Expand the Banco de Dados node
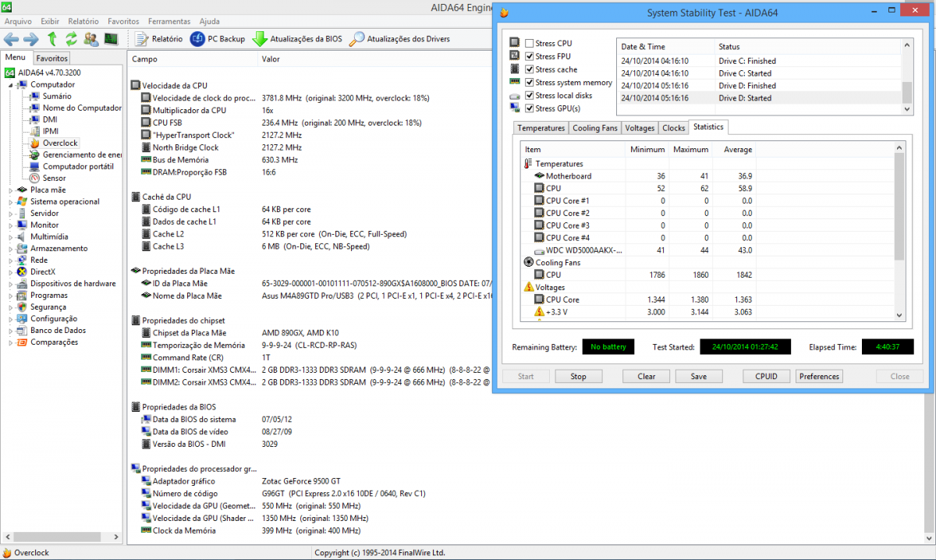Image resolution: width=936 pixels, height=560 pixels. (x=11, y=330)
